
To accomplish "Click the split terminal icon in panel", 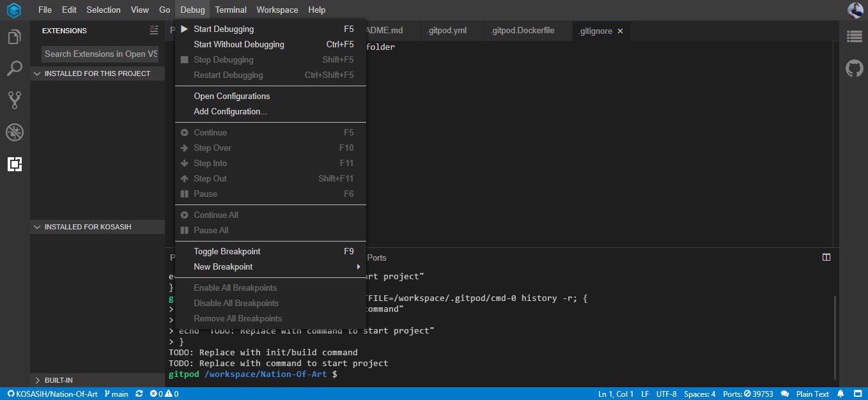I will (x=826, y=258).
